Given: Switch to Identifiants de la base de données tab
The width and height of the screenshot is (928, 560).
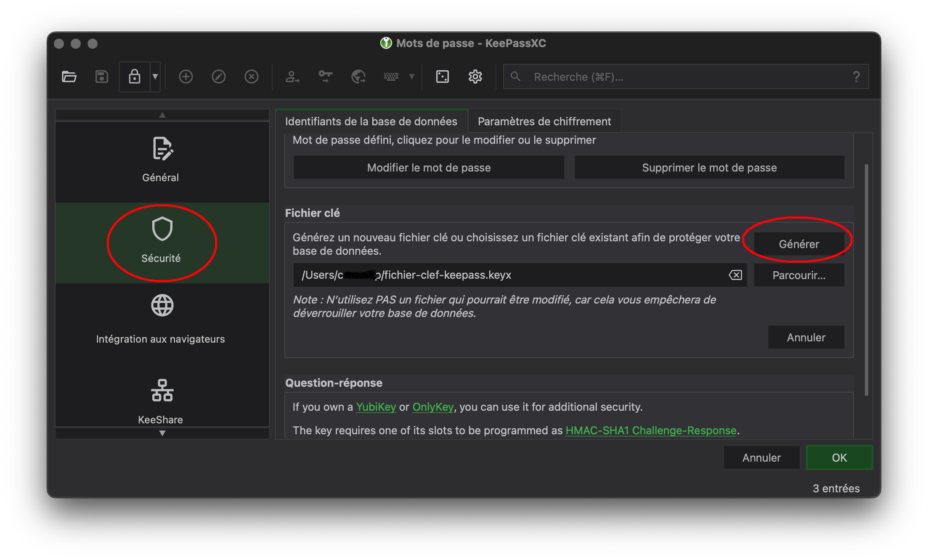Looking at the screenshot, I should pos(371,122).
